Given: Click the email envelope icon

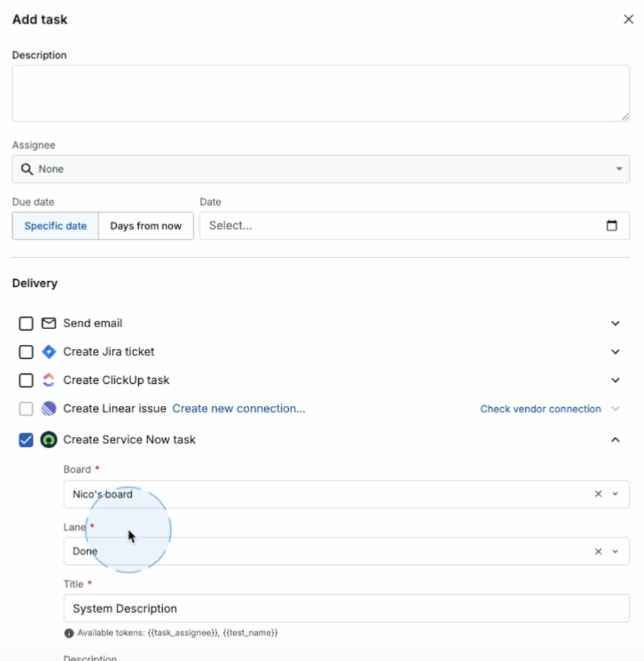Looking at the screenshot, I should coord(49,323).
